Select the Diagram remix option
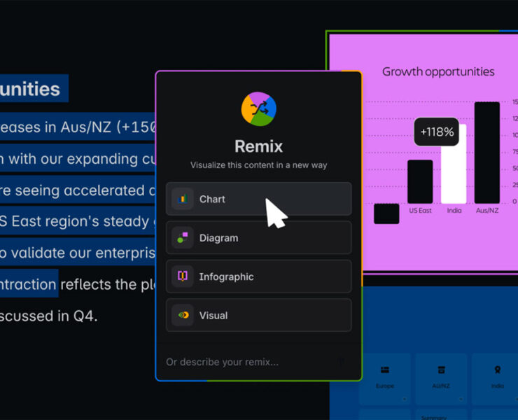 (259, 237)
